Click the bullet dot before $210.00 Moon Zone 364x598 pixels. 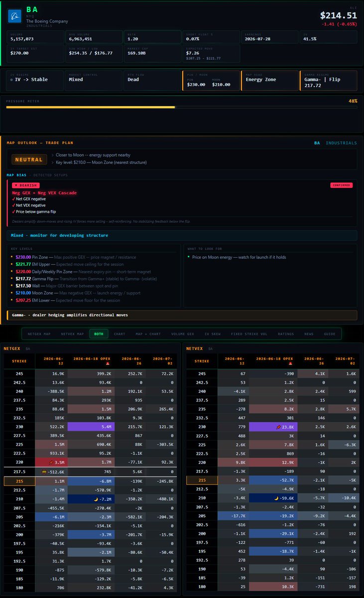point(12,293)
